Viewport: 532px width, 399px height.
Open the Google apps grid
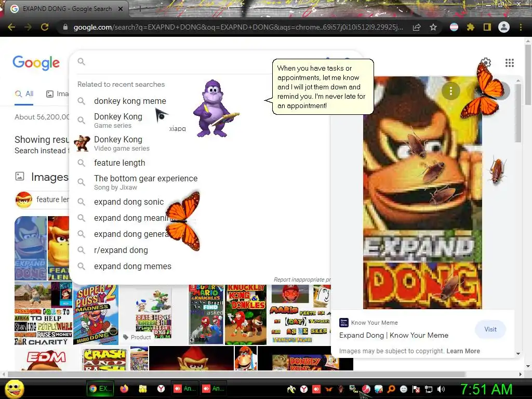[509, 63]
